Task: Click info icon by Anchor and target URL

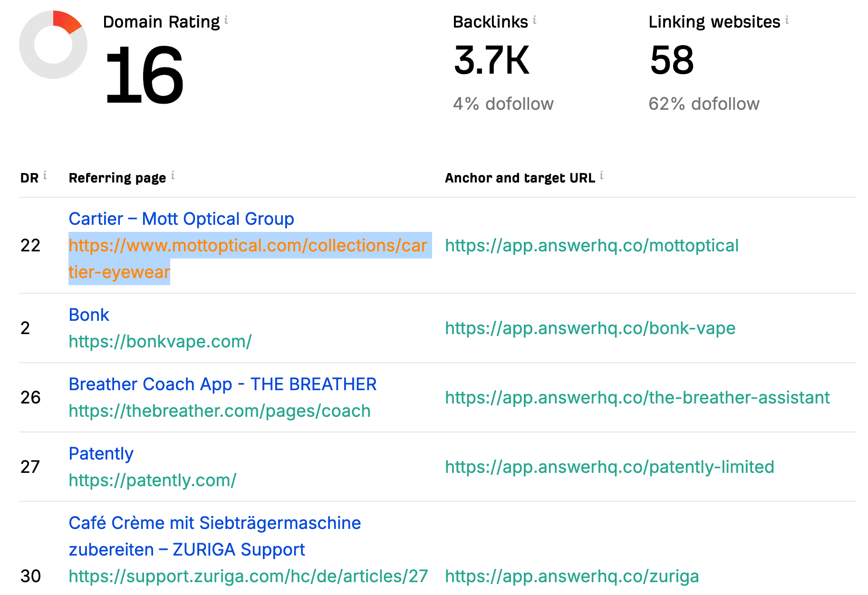Action: 602,175
